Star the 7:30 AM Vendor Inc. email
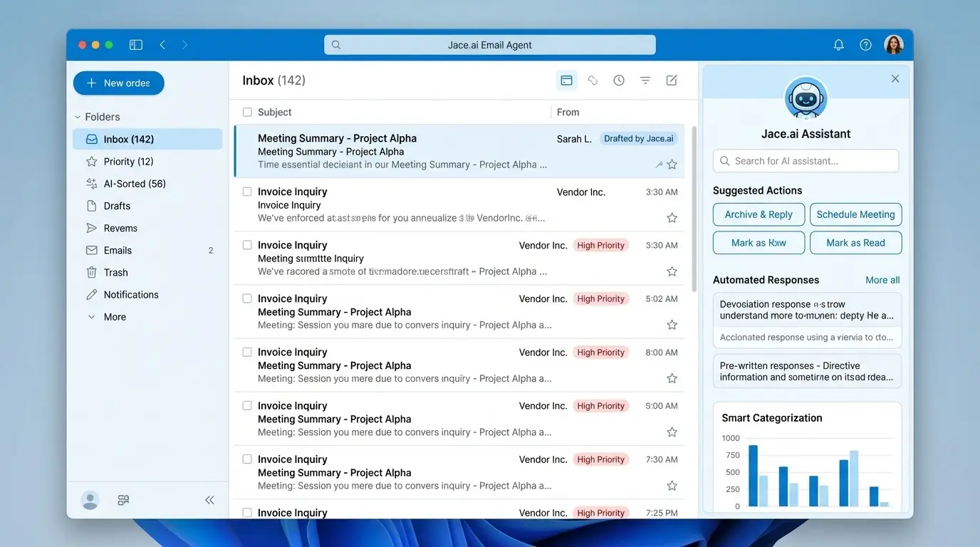The width and height of the screenshot is (980, 547). [x=672, y=486]
